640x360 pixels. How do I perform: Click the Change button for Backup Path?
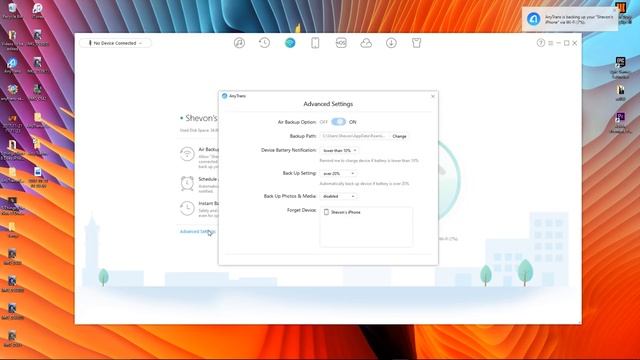point(399,136)
